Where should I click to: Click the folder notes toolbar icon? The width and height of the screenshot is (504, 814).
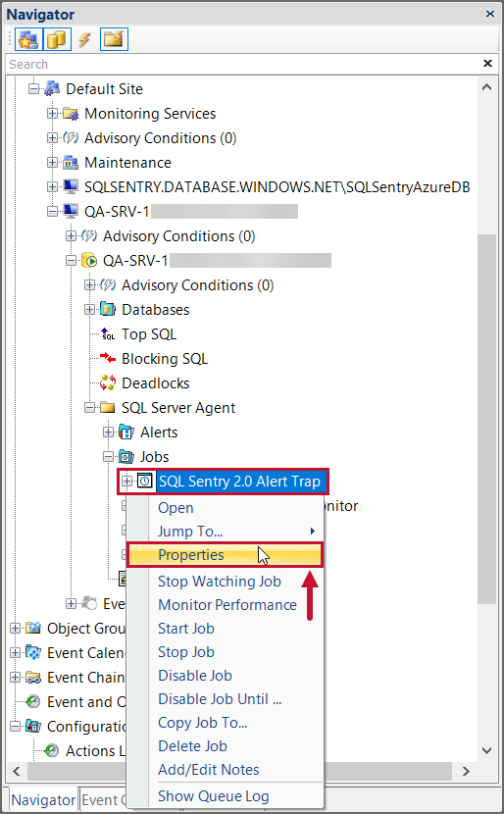pyautogui.click(x=114, y=39)
